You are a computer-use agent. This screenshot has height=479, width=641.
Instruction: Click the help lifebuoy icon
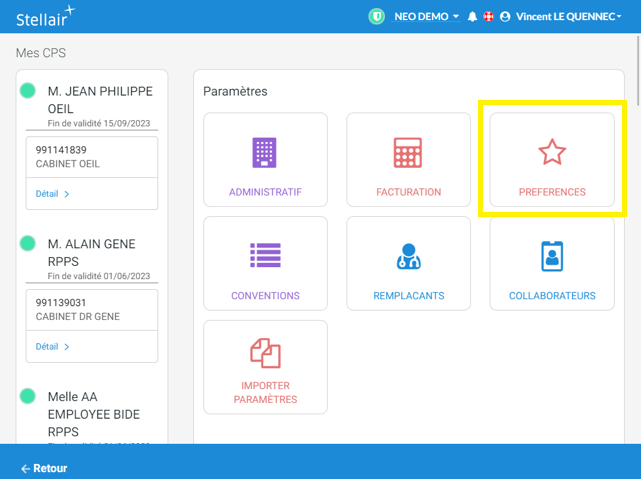coord(488,17)
